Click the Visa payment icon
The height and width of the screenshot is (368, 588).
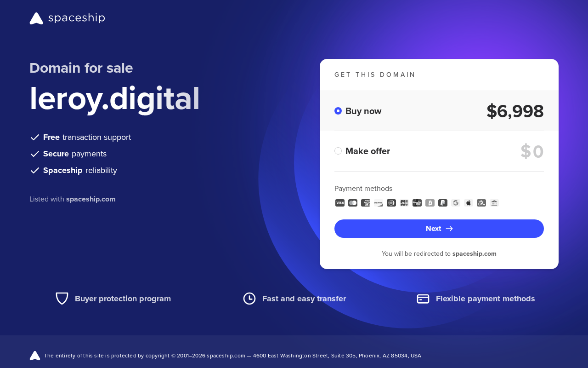pyautogui.click(x=340, y=203)
